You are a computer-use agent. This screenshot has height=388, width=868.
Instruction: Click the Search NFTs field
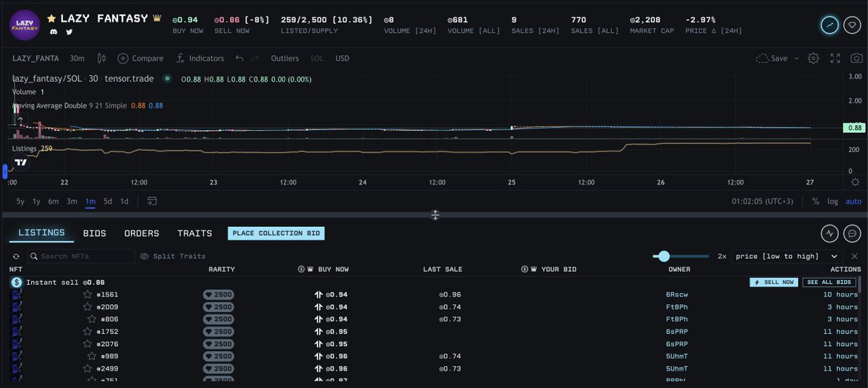[x=81, y=256]
